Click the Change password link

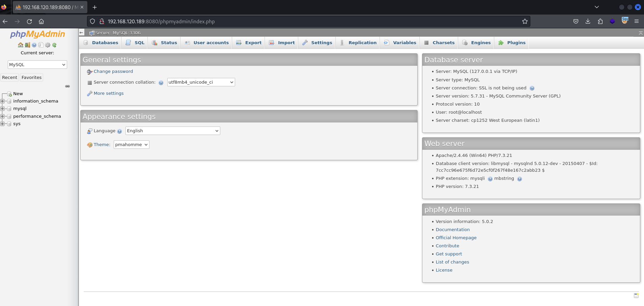coord(113,72)
